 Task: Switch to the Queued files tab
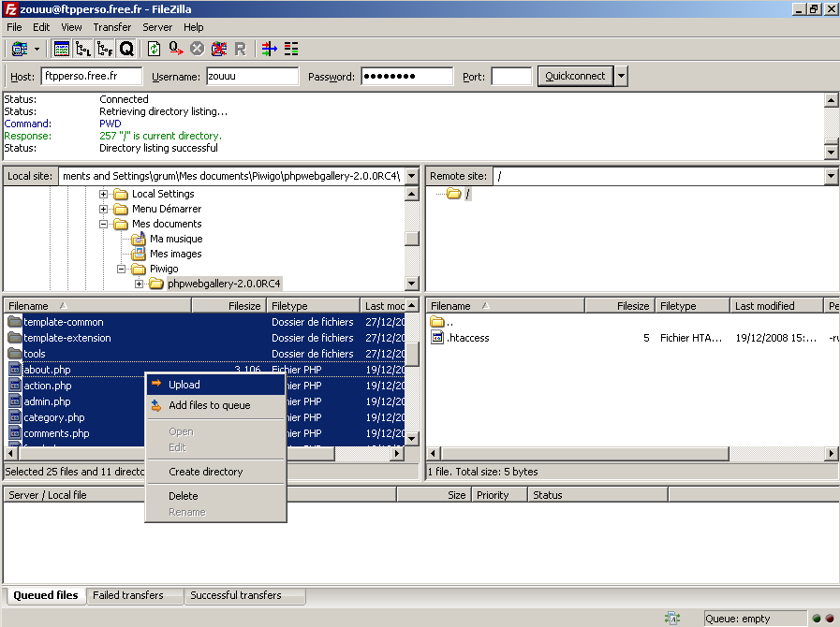coord(46,595)
